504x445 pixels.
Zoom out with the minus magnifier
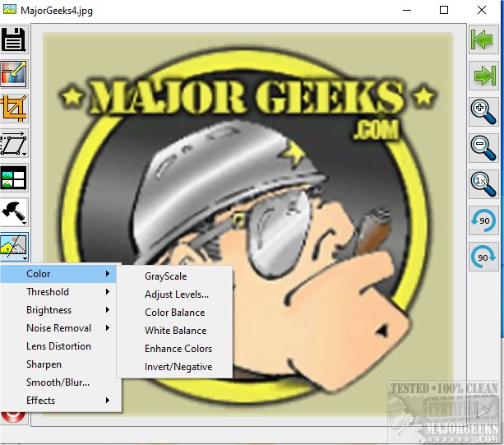tap(483, 148)
